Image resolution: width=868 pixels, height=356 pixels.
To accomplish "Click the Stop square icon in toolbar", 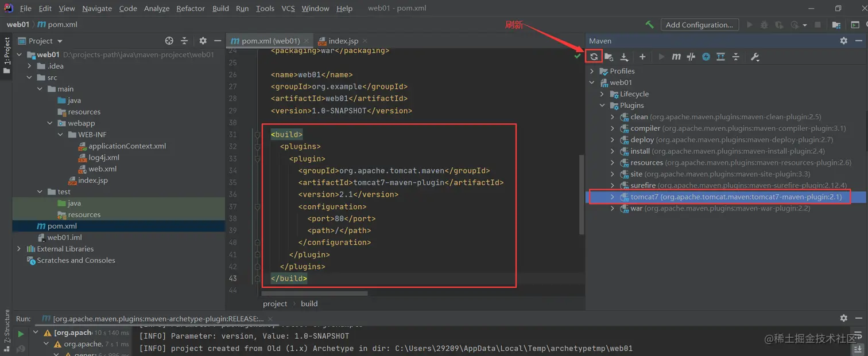I will click(x=818, y=25).
